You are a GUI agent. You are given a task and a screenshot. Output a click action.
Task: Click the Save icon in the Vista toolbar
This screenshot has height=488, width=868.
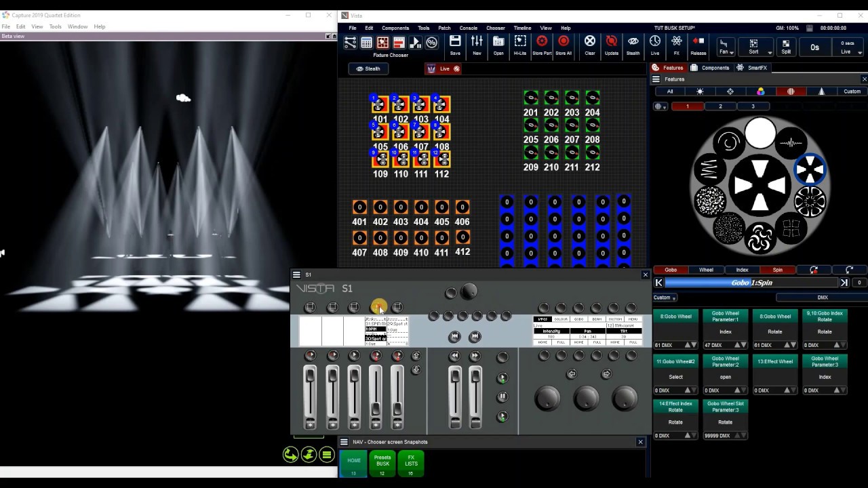click(x=455, y=45)
